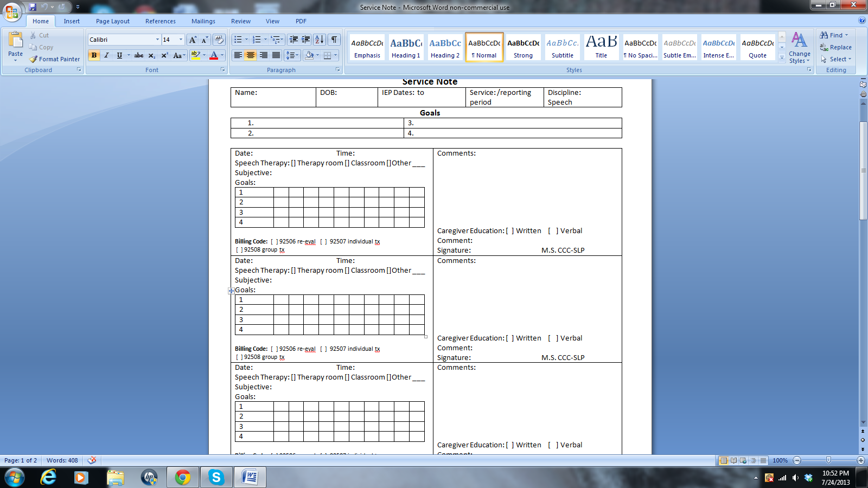Apply superscript formatting
Image resolution: width=868 pixels, height=488 pixels.
(164, 55)
